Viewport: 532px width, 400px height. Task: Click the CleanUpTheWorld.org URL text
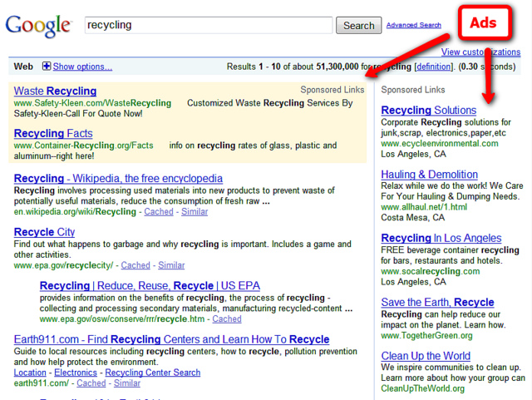click(x=422, y=388)
